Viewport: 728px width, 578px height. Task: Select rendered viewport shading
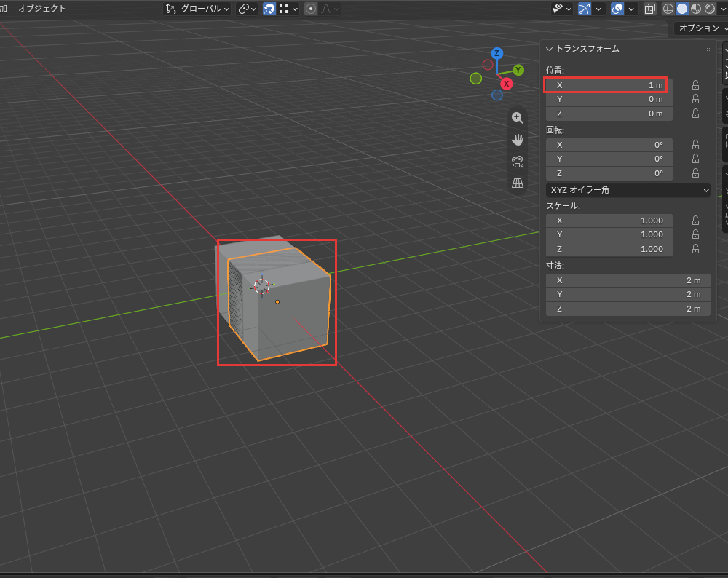pyautogui.click(x=709, y=9)
